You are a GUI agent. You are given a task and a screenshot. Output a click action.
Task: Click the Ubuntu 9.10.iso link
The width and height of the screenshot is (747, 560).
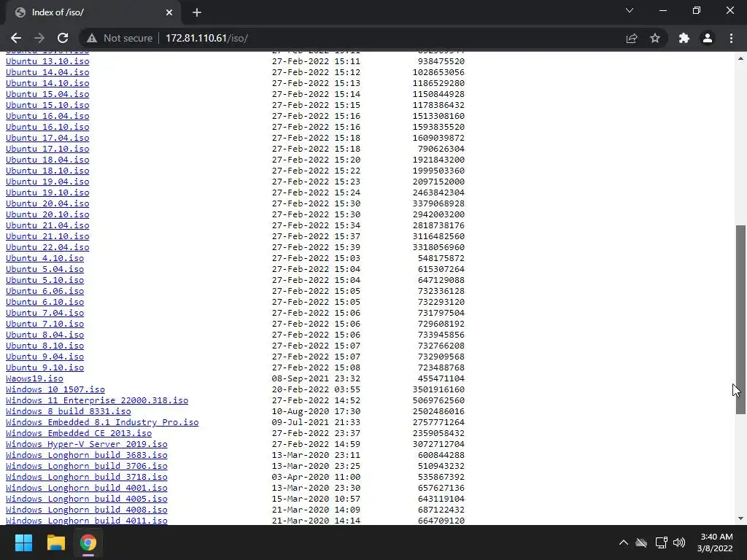[x=44, y=368]
